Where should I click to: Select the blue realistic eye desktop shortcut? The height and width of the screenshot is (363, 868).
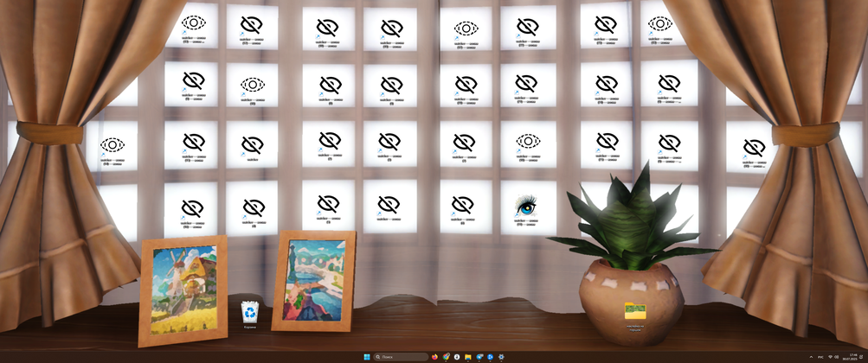pos(524,209)
